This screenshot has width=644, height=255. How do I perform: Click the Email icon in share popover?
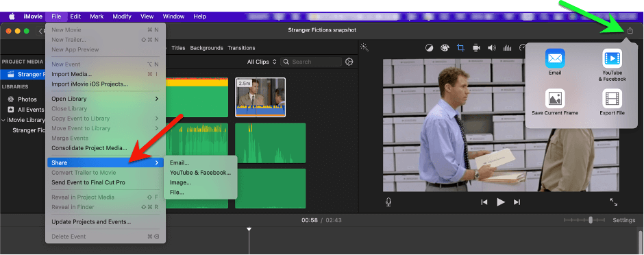pos(555,58)
